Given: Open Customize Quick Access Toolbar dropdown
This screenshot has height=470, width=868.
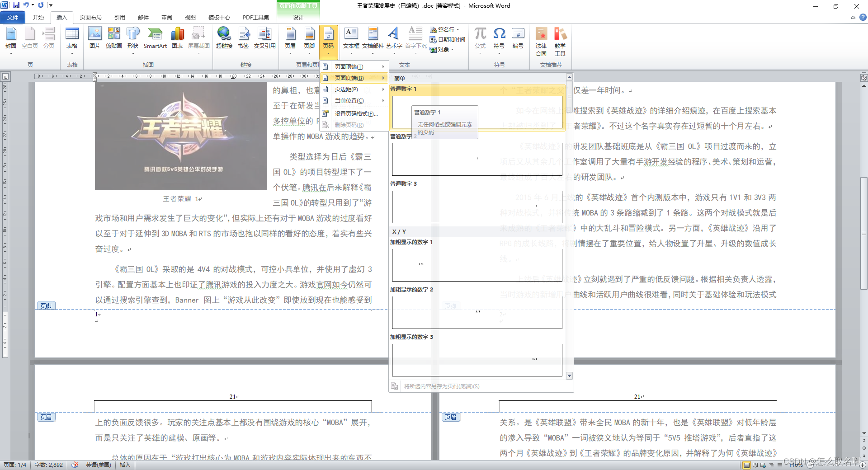Looking at the screenshot, I should (51, 5).
